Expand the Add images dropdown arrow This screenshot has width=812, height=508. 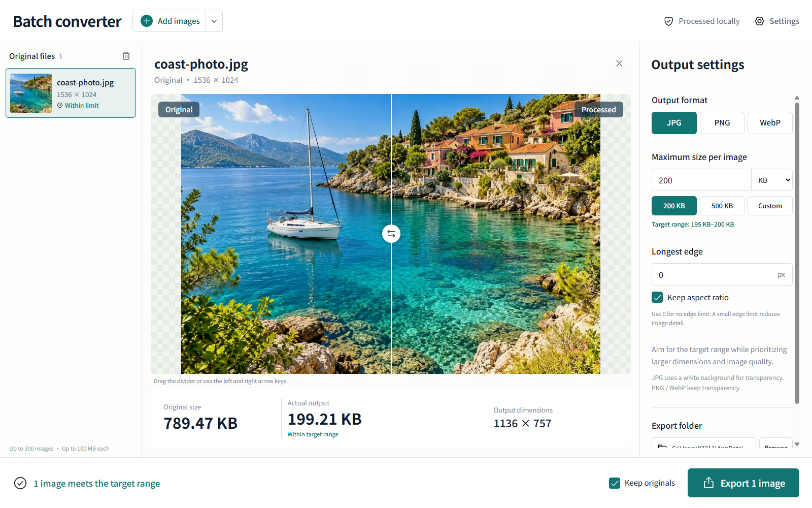pyautogui.click(x=214, y=21)
